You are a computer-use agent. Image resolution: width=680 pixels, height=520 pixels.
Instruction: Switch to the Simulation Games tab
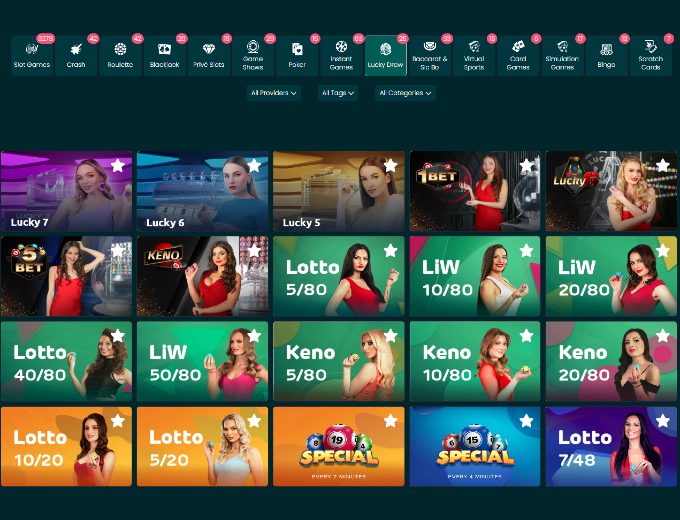pyautogui.click(x=562, y=56)
